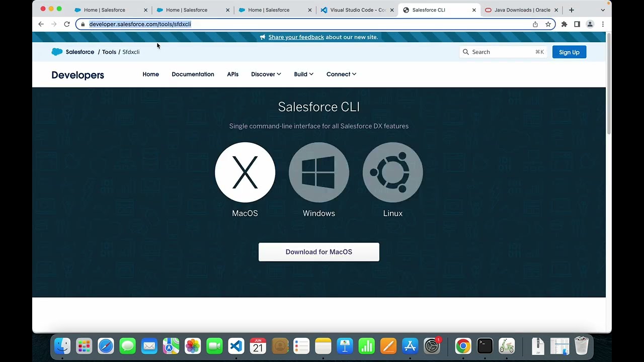Select the Windows platform icon
The image size is (644, 362).
click(x=319, y=172)
